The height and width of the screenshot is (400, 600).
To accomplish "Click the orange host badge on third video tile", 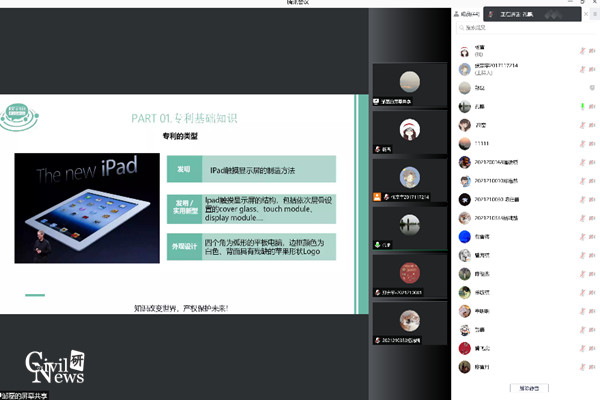I will point(378,197).
